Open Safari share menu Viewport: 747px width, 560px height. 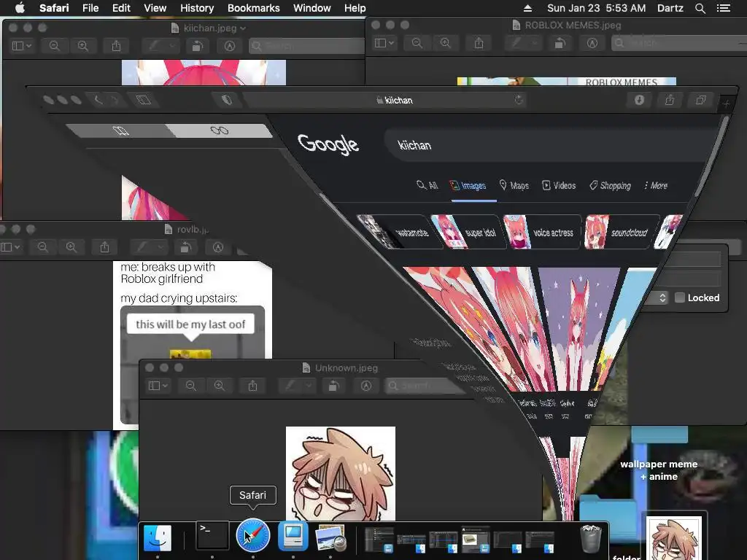coord(670,99)
